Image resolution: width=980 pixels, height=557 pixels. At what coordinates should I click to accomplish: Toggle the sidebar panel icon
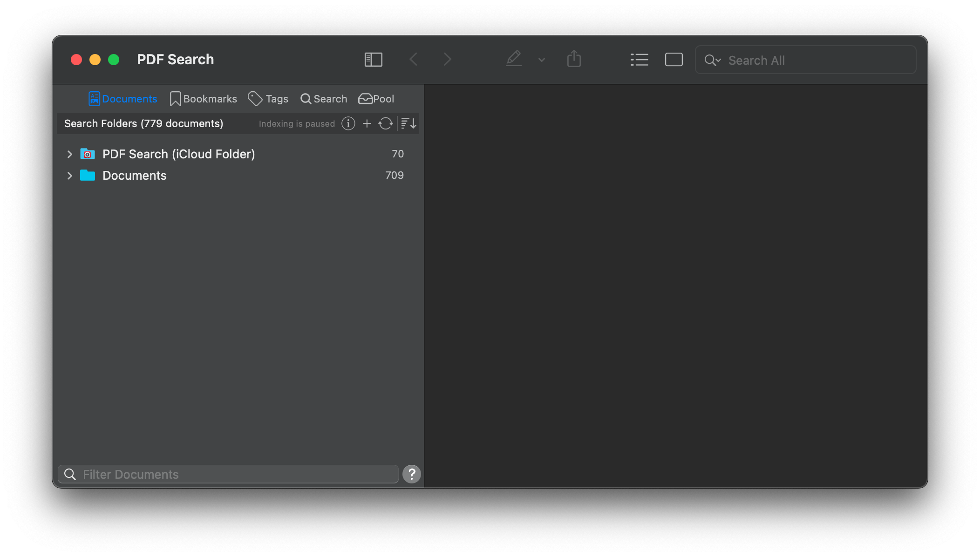pos(373,60)
